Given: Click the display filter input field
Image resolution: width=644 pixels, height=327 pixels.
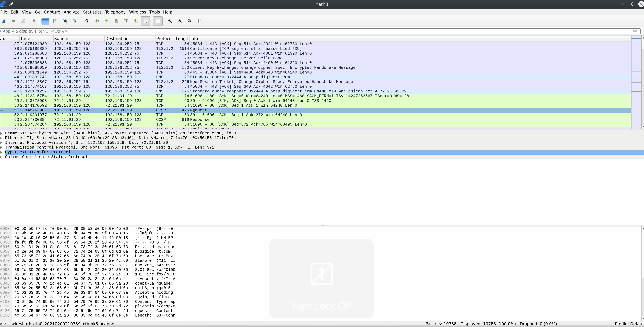Looking at the screenshot, I should point(300,31).
